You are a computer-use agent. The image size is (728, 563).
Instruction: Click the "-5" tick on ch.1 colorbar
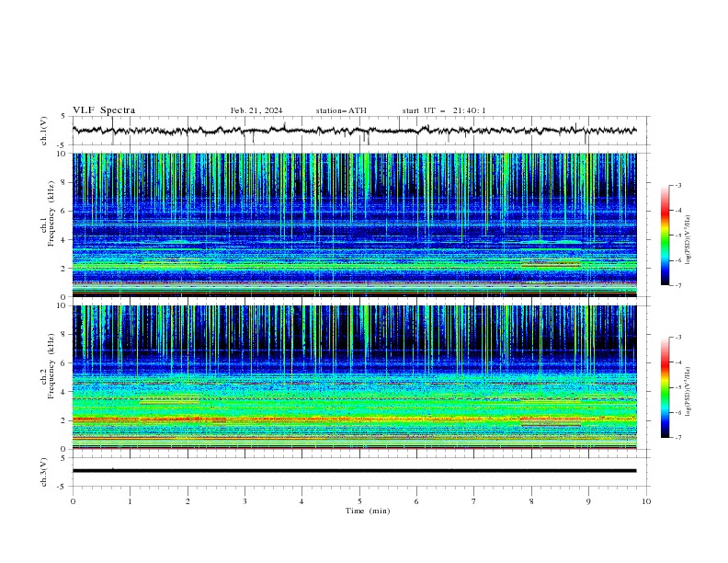tap(677, 236)
